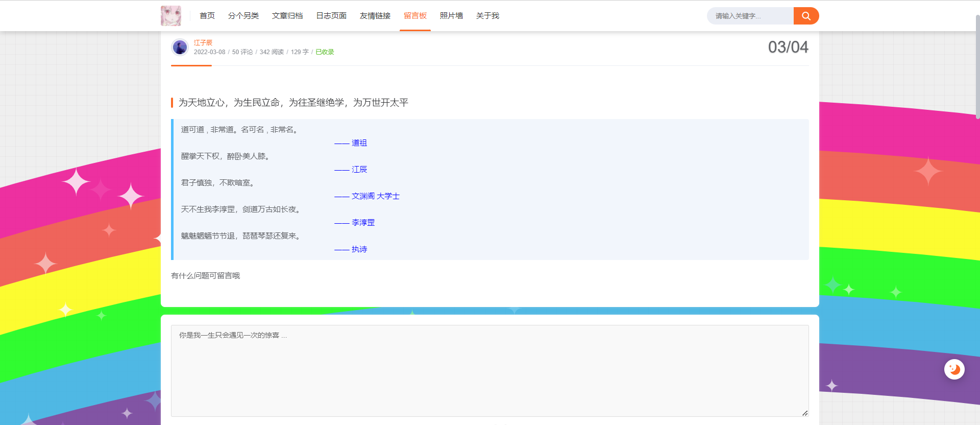
Task: Click the 已收录 status text
Action: click(325, 52)
